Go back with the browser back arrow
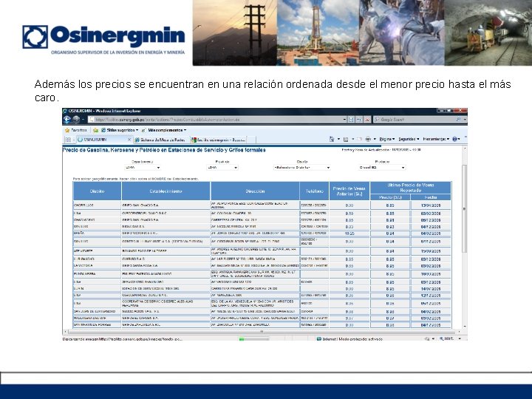This screenshot has height=399, width=532. point(66,120)
